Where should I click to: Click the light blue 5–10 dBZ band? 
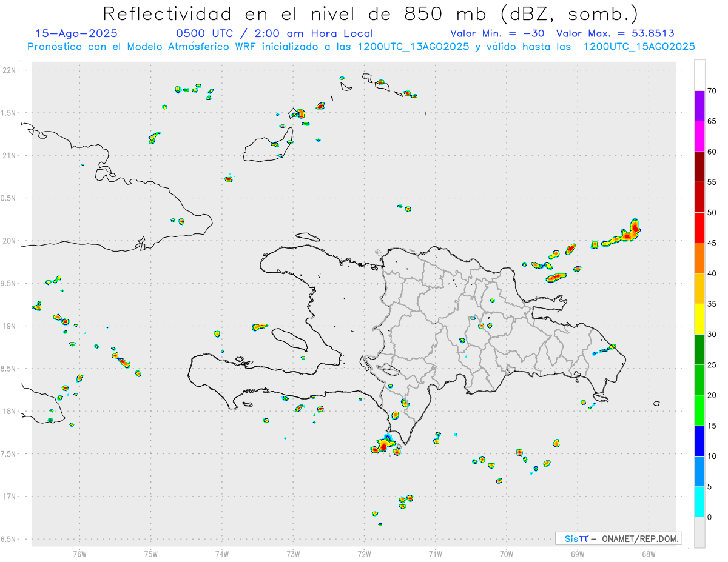coord(699,472)
